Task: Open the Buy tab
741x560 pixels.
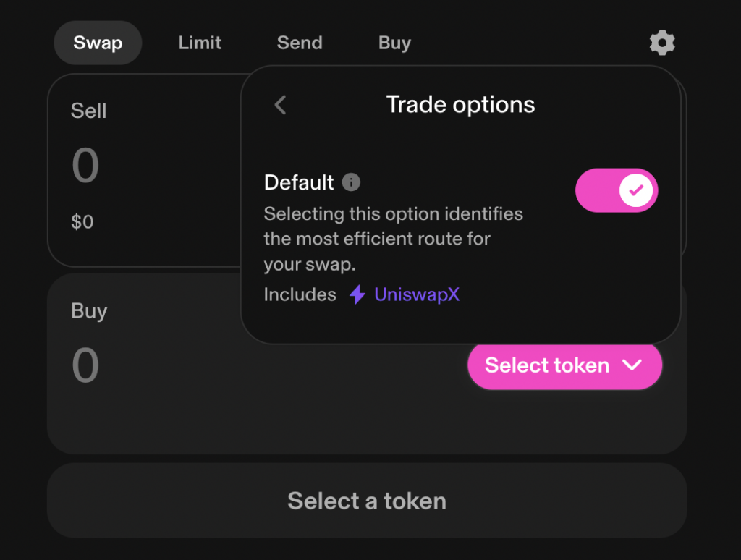Action: (394, 43)
